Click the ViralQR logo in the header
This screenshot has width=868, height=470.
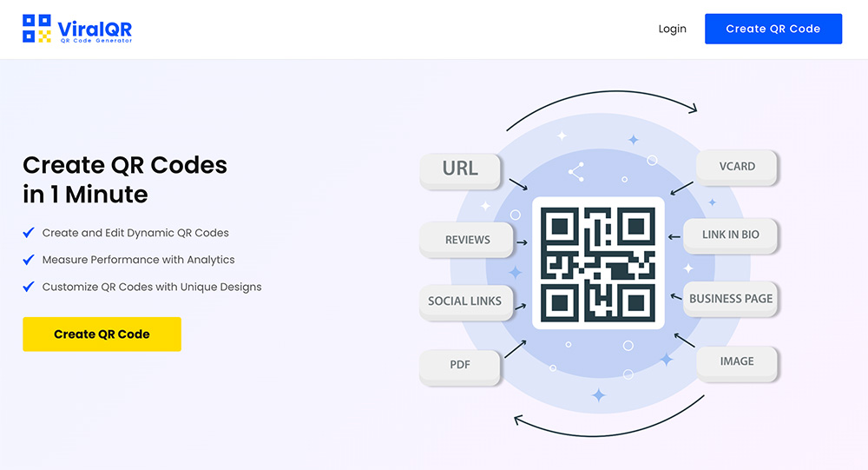click(77, 29)
